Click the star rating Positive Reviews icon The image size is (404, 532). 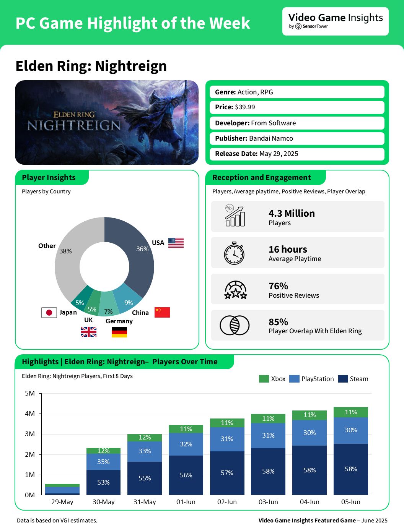coord(236,290)
